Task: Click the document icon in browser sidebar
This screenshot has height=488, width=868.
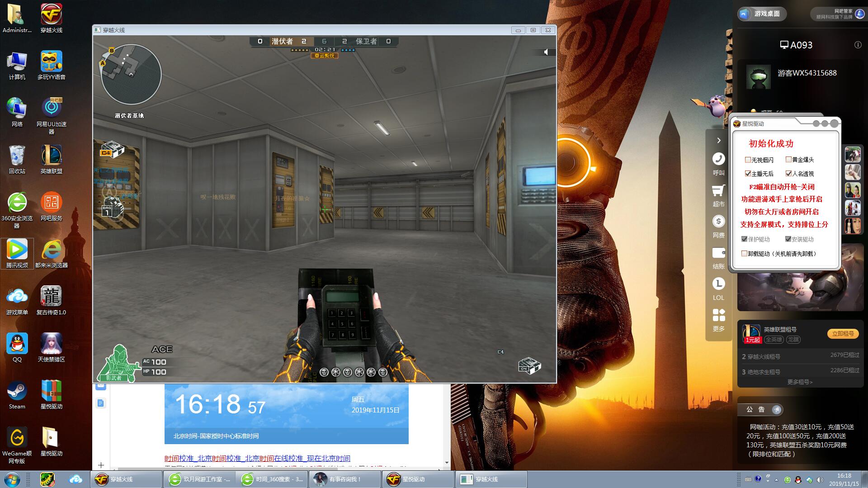Action: pos(100,403)
